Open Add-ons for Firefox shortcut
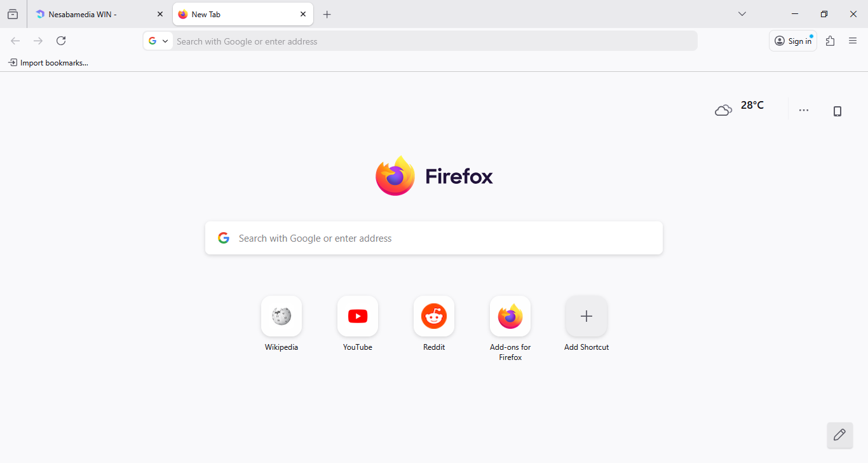Image resolution: width=868 pixels, height=463 pixels. (x=510, y=316)
